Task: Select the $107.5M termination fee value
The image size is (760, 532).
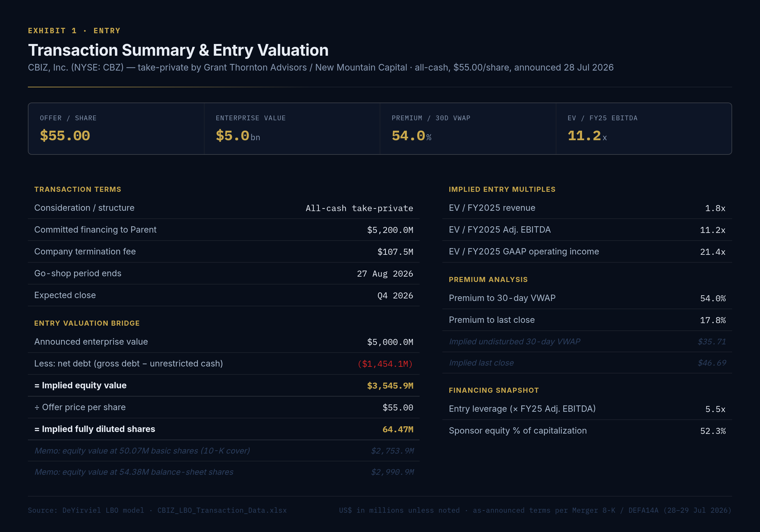Action: pyautogui.click(x=395, y=252)
